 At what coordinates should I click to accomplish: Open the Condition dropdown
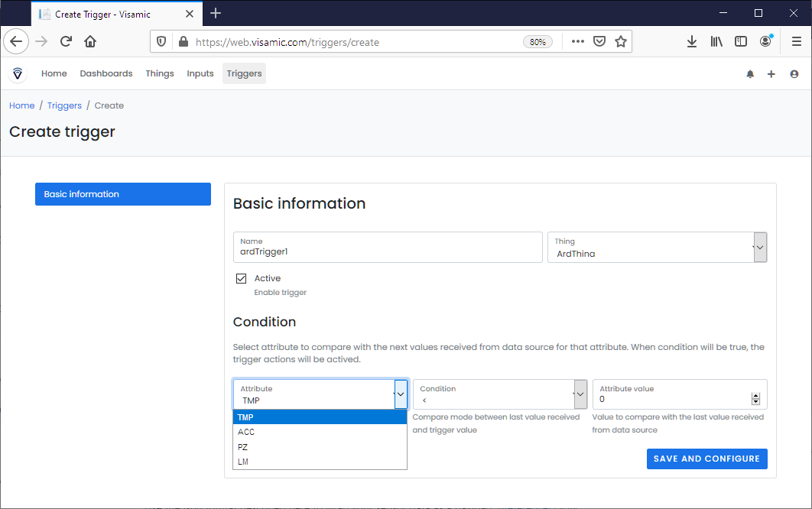click(500, 394)
